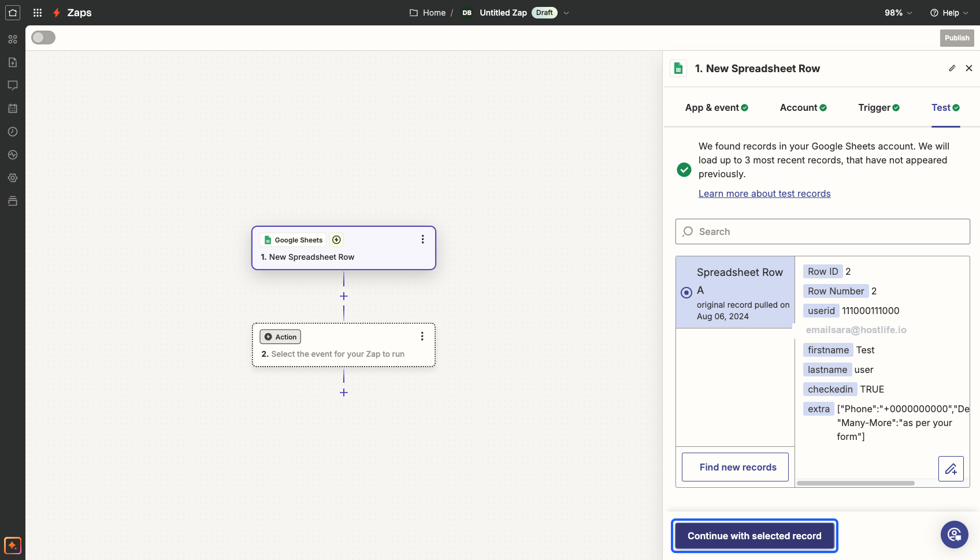
Task: Click the edit record pencil-plus icon
Action: coord(951,469)
